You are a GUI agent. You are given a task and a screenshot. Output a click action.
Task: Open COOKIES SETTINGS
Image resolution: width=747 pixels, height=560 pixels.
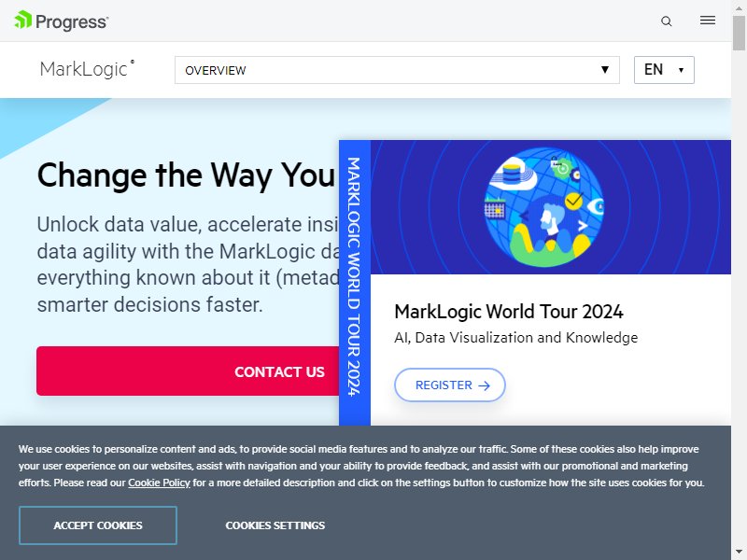pos(275,525)
